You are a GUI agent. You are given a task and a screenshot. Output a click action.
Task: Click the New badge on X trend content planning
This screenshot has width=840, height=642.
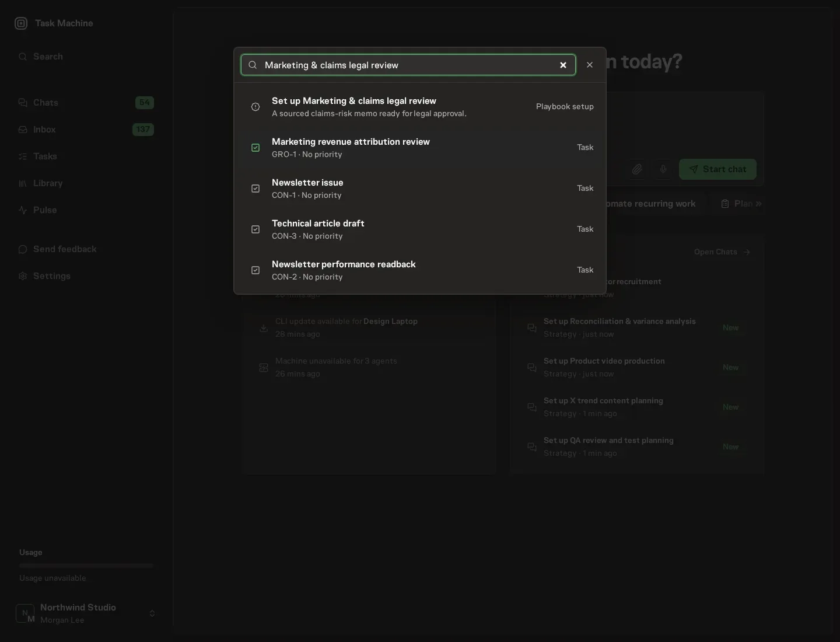(x=731, y=407)
